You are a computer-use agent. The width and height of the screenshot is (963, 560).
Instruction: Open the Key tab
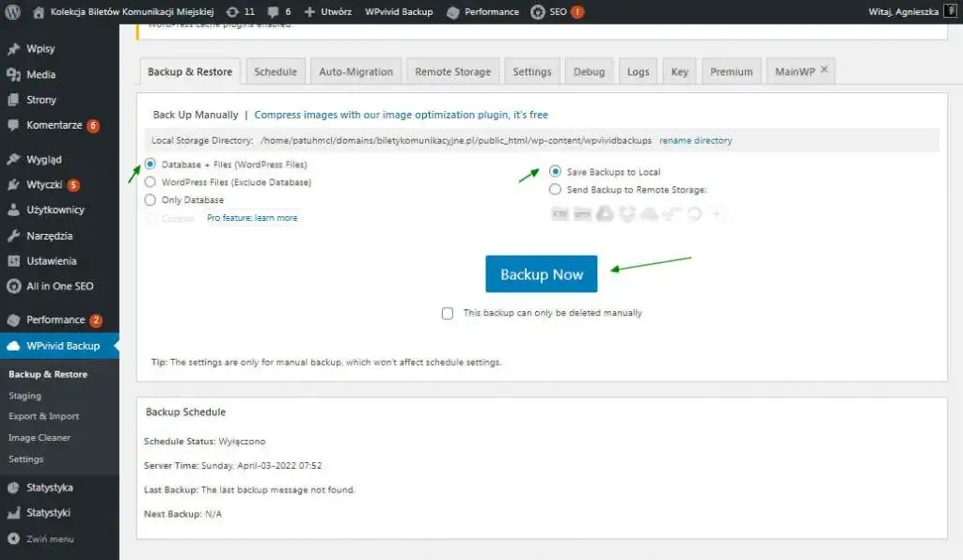pyautogui.click(x=679, y=71)
